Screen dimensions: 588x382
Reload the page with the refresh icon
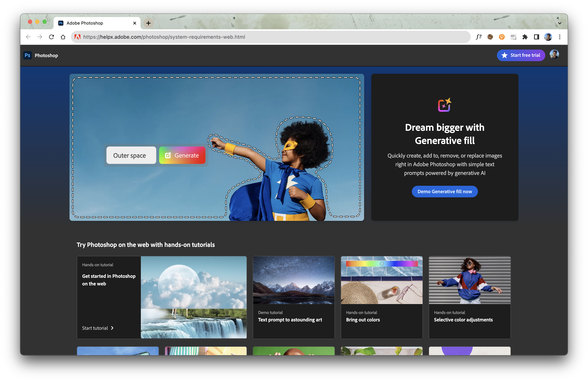[51, 37]
